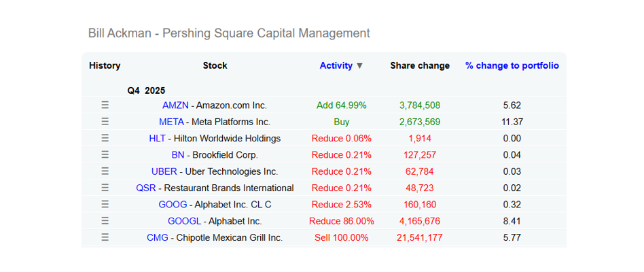Viewport: 644px width, 272px height.
Task: Click history icon beside Hilton Worldwide Holdings
Action: [105, 138]
